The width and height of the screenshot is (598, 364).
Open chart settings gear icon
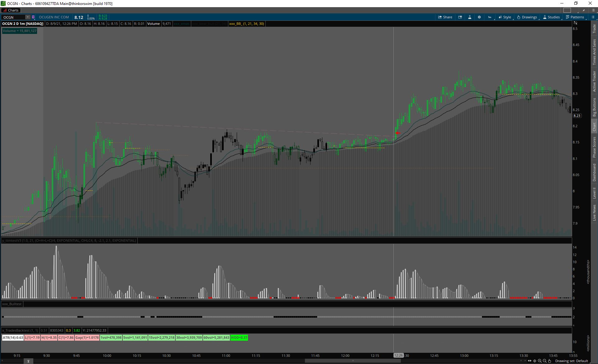point(479,17)
